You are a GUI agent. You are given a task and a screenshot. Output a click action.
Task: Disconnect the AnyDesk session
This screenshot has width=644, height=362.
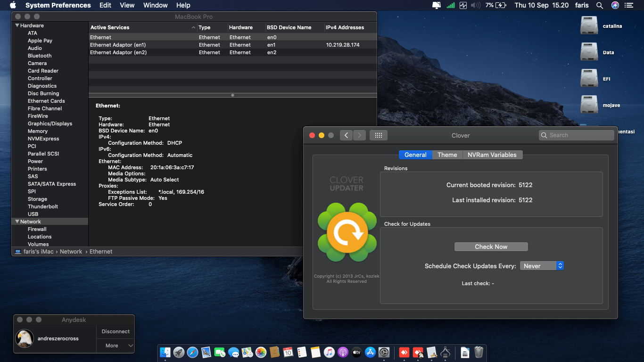[x=116, y=331]
